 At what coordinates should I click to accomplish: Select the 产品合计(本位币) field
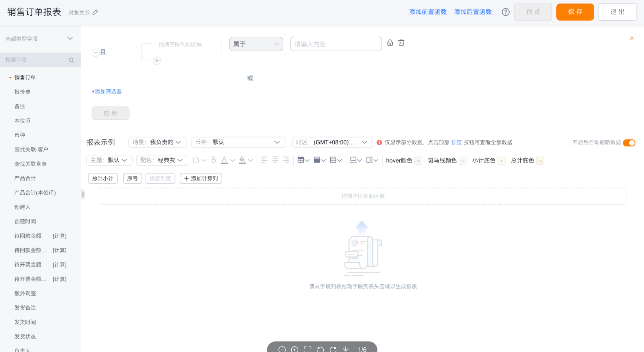coord(35,193)
